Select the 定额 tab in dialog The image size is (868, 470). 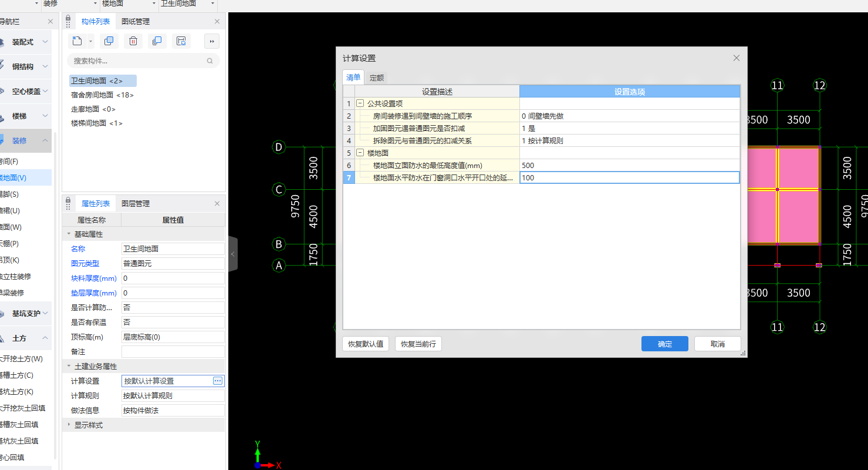[x=377, y=78]
